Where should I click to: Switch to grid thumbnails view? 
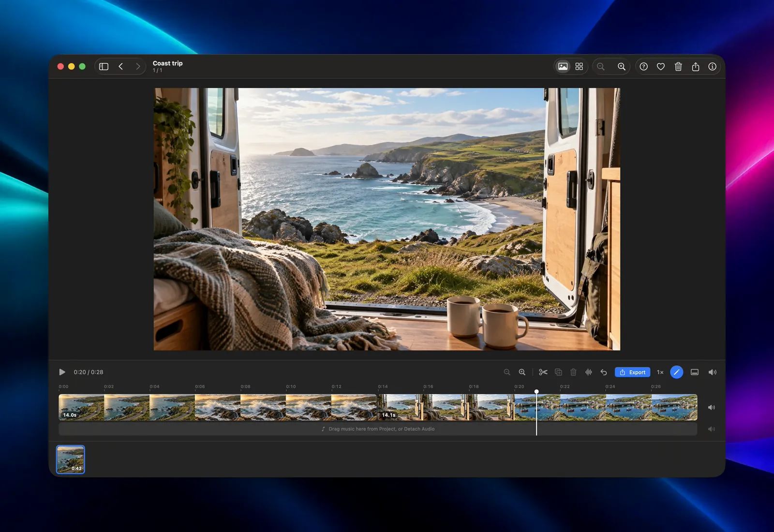(579, 67)
